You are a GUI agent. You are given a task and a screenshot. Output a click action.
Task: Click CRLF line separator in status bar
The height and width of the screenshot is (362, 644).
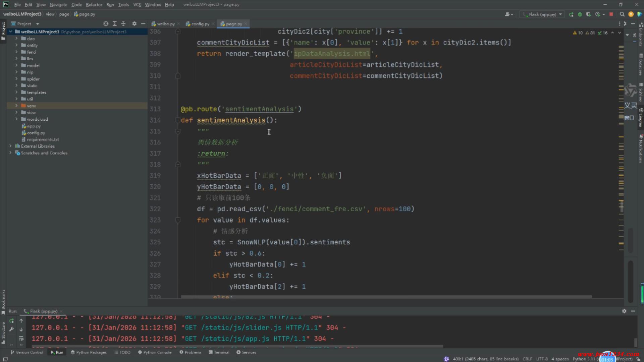[527, 359]
